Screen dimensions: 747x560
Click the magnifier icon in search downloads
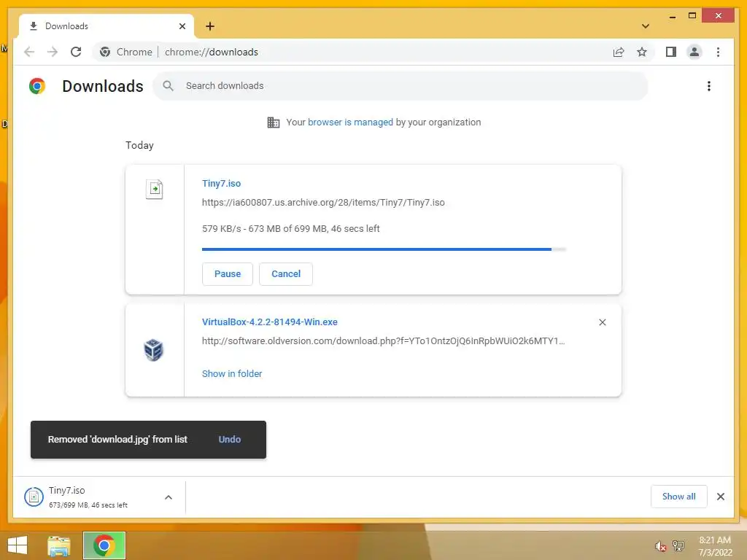169,86
